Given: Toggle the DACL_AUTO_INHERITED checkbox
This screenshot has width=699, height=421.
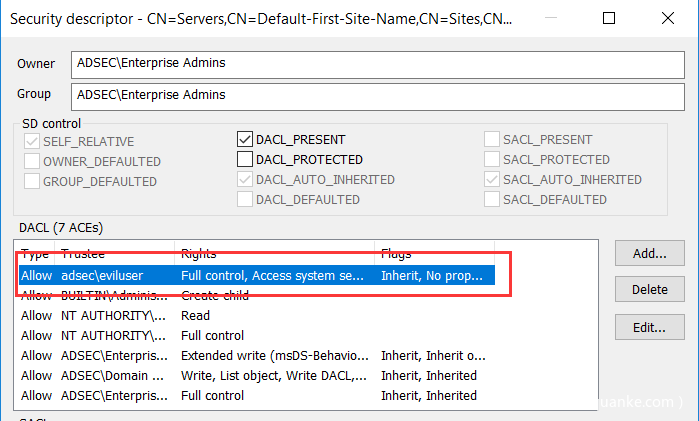Looking at the screenshot, I should tap(245, 180).
